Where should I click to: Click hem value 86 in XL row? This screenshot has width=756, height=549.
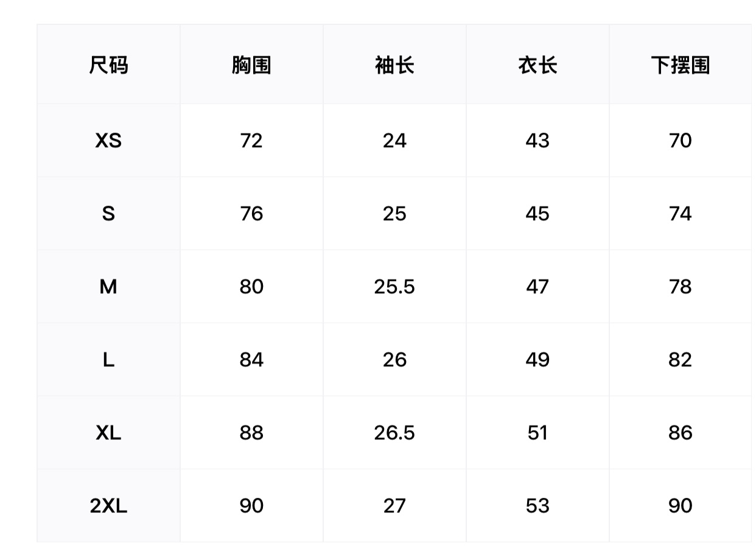[x=680, y=433]
